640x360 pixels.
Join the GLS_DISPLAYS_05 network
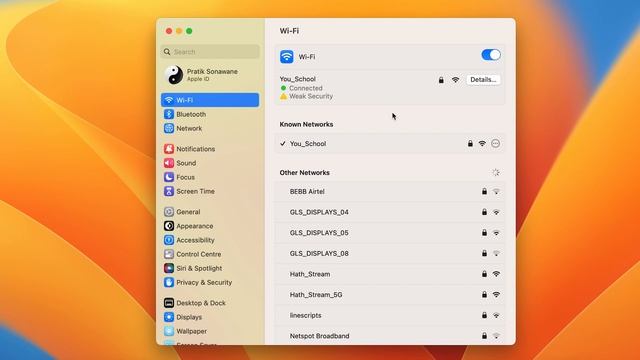(x=389, y=233)
